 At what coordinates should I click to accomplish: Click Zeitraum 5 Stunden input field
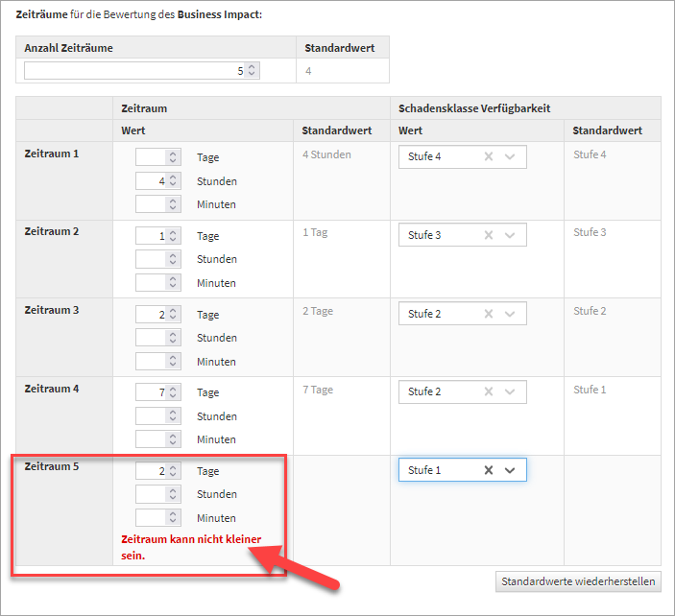click(x=151, y=494)
